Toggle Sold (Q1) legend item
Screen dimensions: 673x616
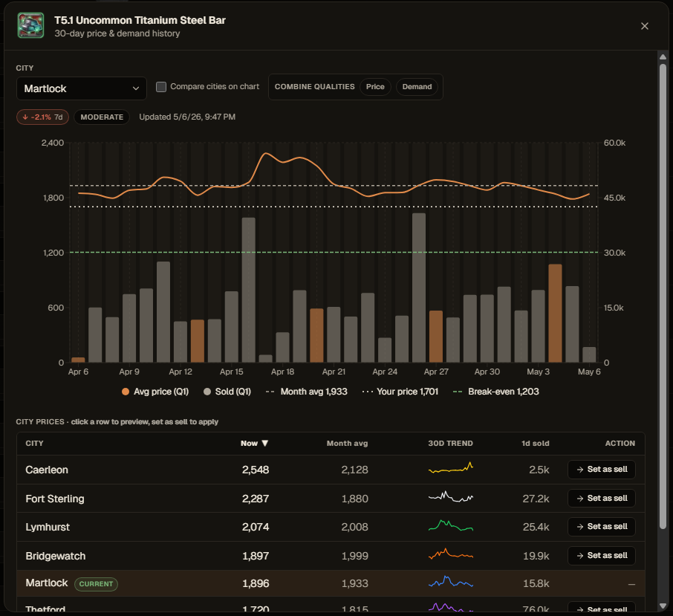[227, 392]
